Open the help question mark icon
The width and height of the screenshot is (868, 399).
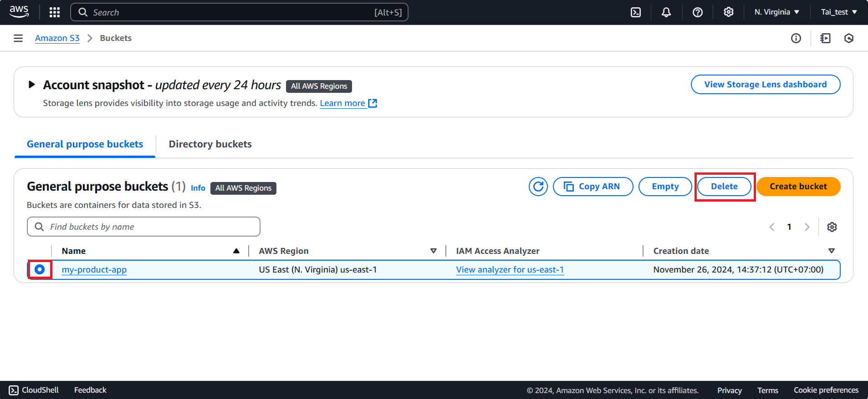(698, 12)
